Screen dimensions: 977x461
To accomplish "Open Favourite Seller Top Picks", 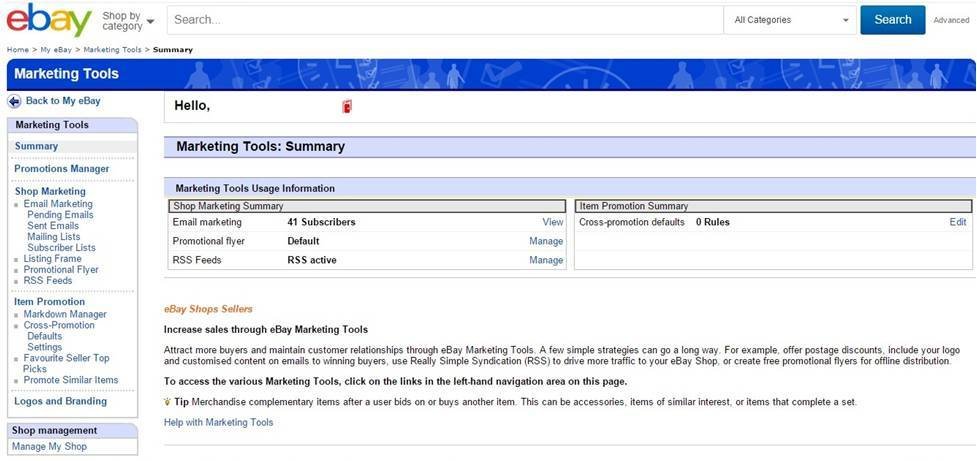I will [x=66, y=363].
